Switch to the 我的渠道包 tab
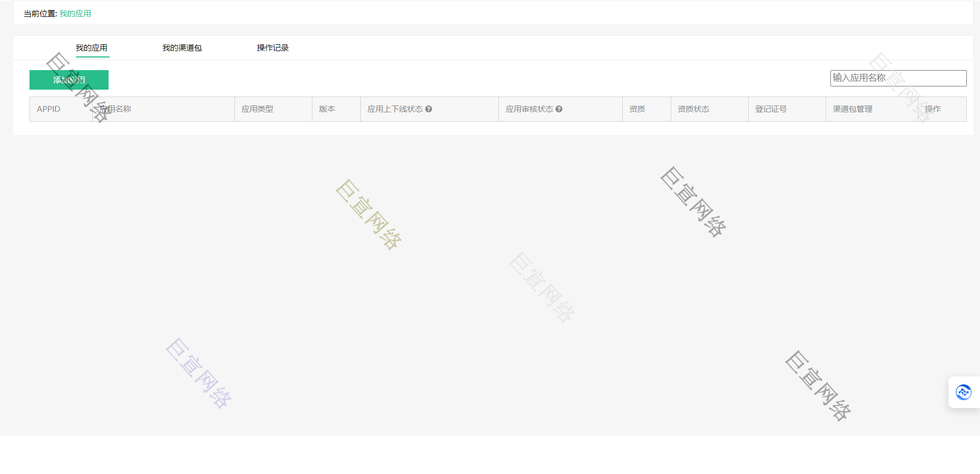Viewport: 980px width, 474px height. tap(182, 48)
